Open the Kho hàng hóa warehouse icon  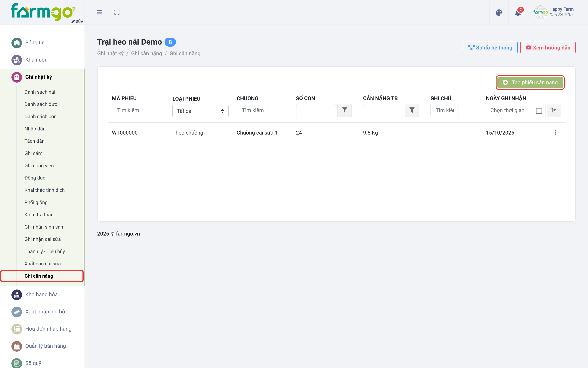[17, 295]
